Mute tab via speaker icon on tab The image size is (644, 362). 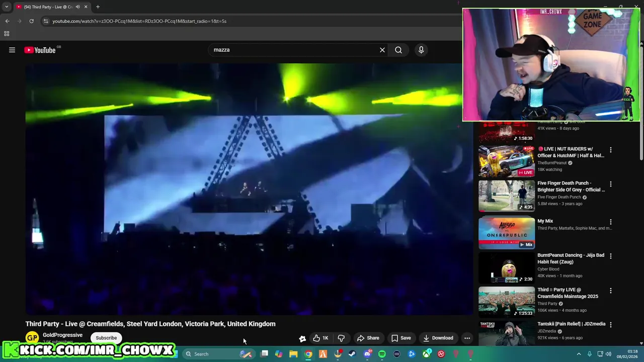pyautogui.click(x=77, y=7)
